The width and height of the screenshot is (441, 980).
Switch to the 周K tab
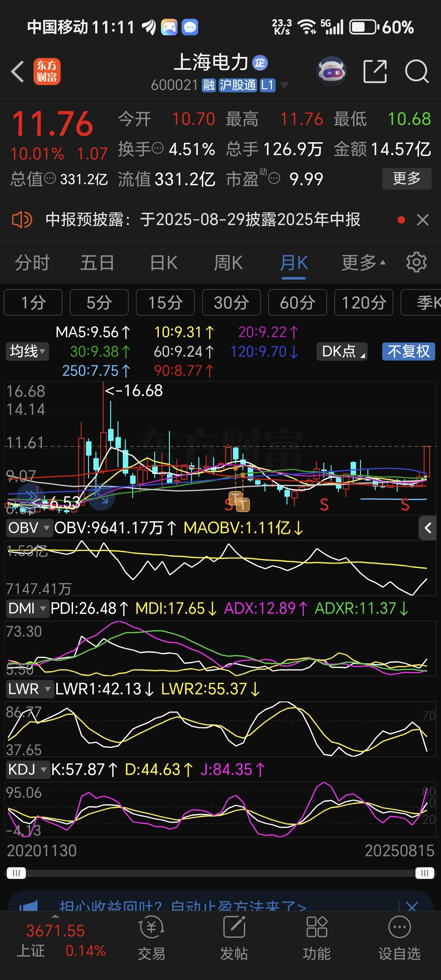point(228,263)
